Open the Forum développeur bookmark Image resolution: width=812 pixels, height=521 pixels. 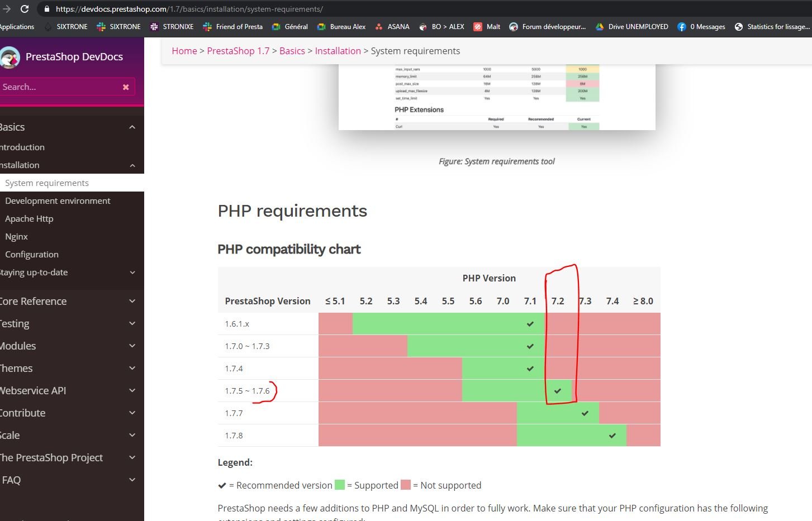548,26
